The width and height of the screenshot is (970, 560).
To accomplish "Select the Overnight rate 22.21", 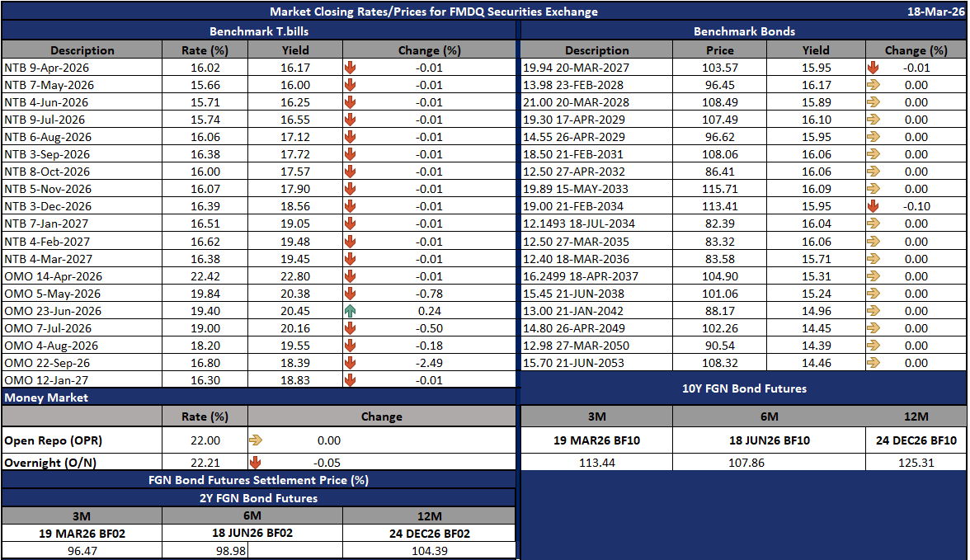I will pyautogui.click(x=205, y=462).
